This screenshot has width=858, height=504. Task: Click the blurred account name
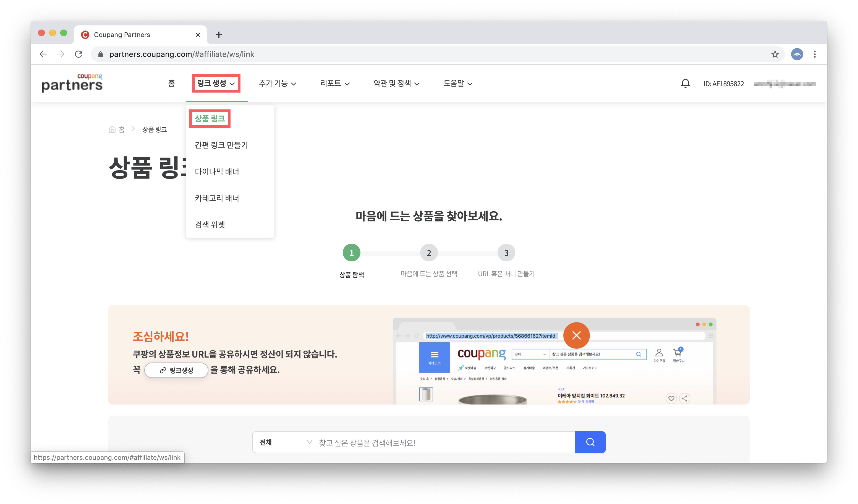pos(784,84)
